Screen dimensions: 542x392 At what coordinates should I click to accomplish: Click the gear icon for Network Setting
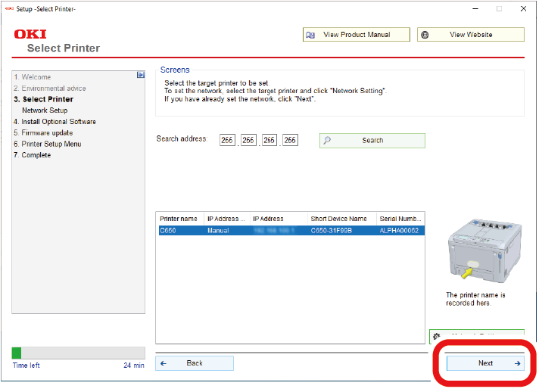click(437, 335)
